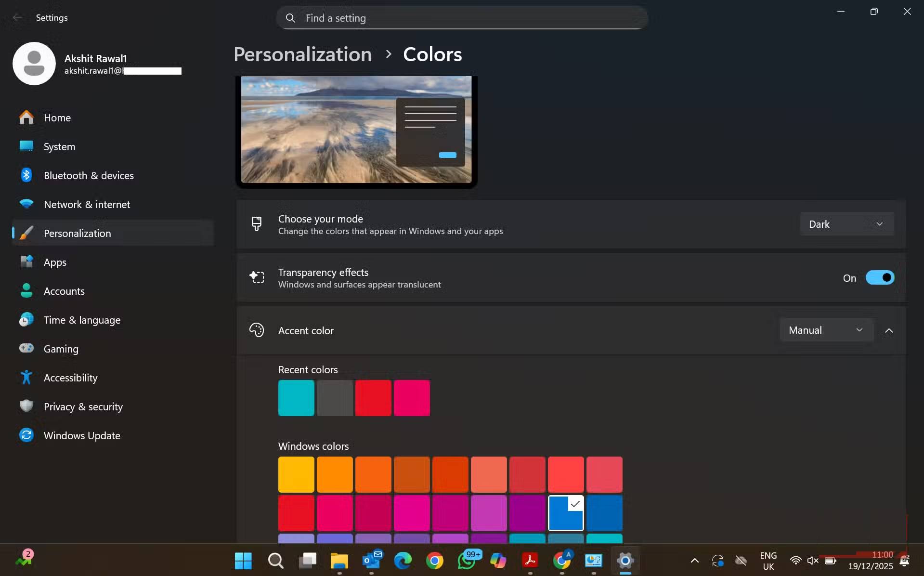924x576 pixels.
Task: Open the Choose your mode Dark dropdown
Action: pyautogui.click(x=846, y=224)
